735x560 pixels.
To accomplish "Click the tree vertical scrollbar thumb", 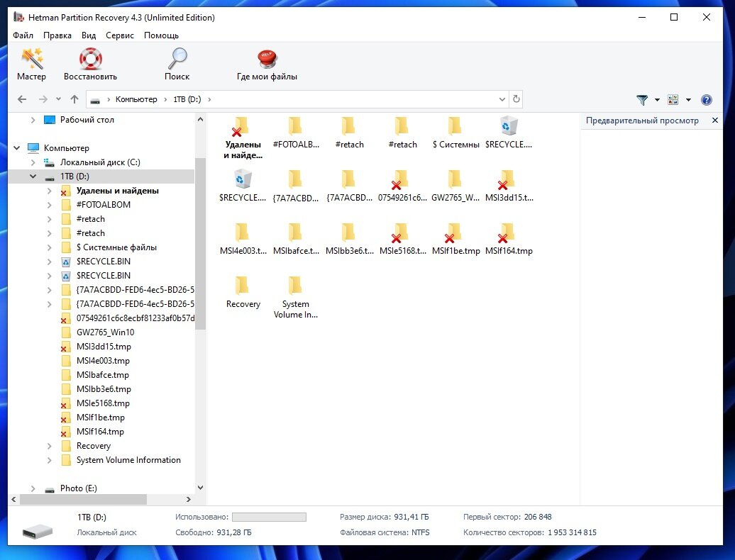I will 200,243.
